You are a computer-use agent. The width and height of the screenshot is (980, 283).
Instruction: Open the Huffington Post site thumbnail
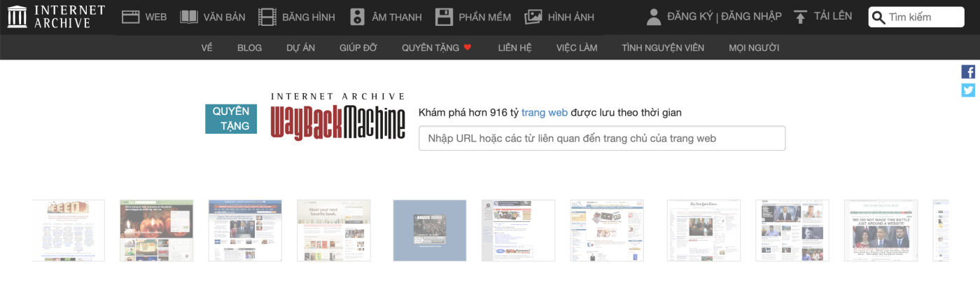pyautogui.click(x=881, y=230)
